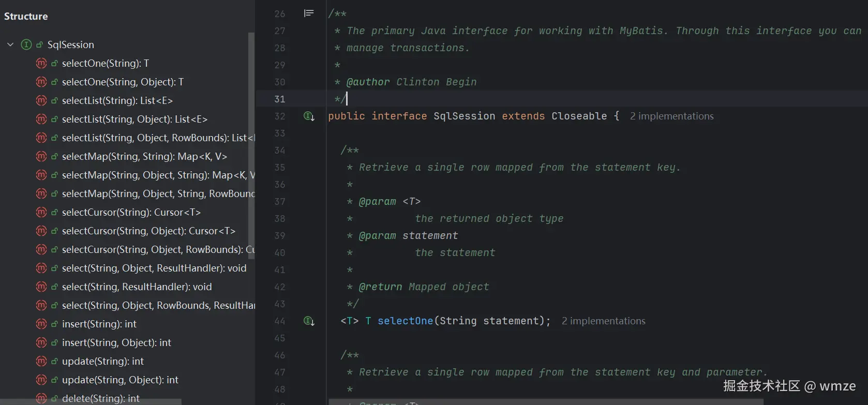Select update(String, Object): int entry
The height and width of the screenshot is (405, 868).
[x=120, y=380]
